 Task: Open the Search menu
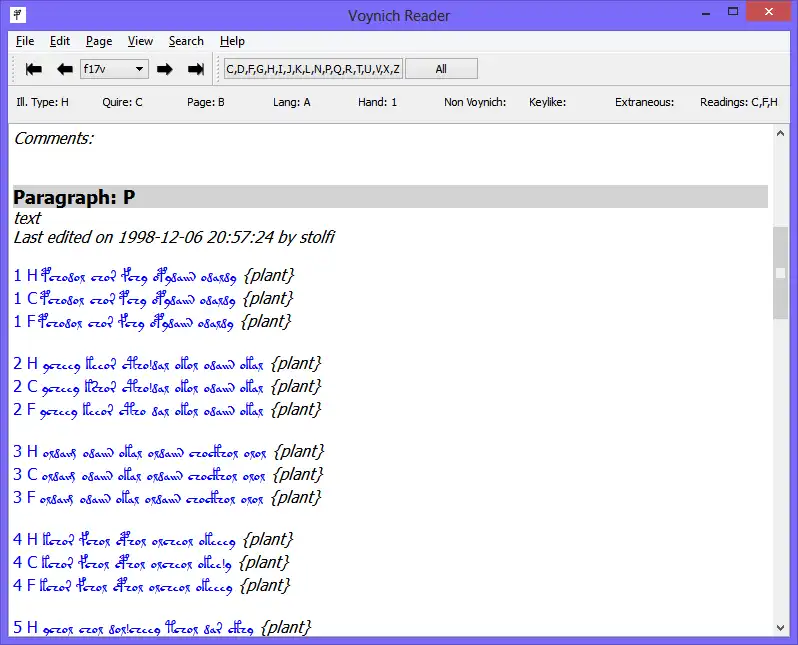[x=186, y=41]
